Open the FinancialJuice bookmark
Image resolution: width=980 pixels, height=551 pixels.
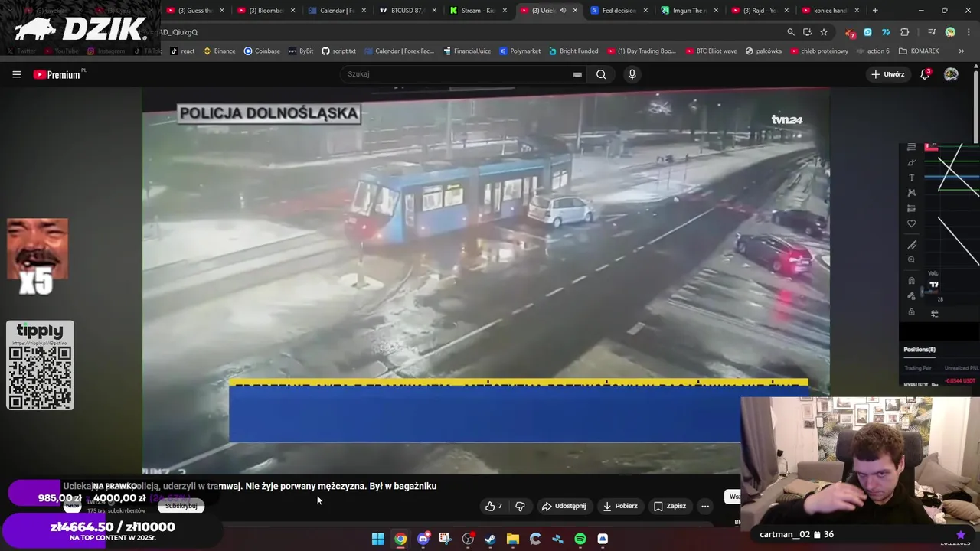pyautogui.click(x=466, y=51)
